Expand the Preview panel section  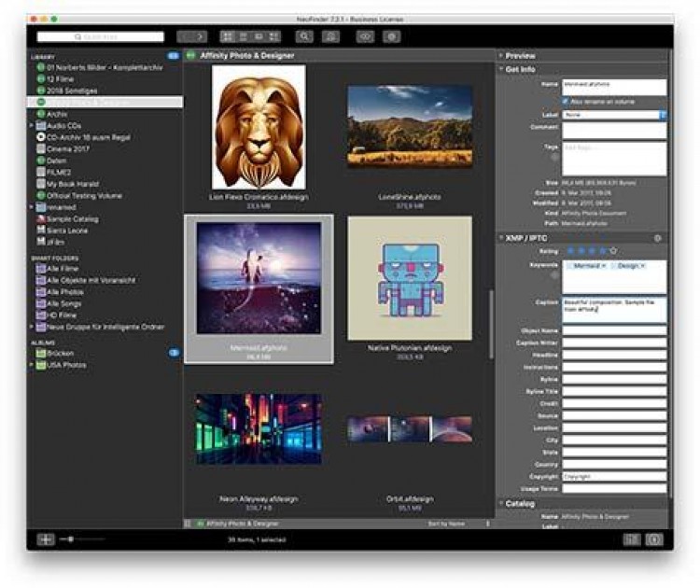tap(501, 55)
